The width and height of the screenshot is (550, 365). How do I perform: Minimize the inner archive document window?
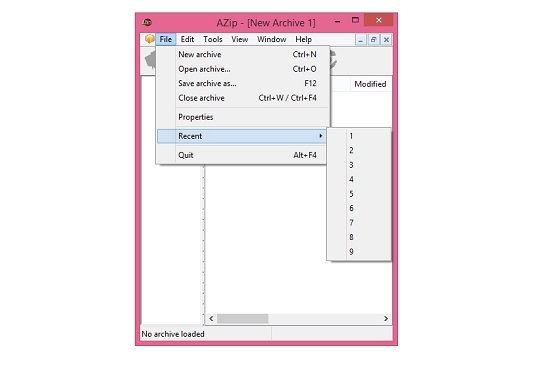[361, 40]
